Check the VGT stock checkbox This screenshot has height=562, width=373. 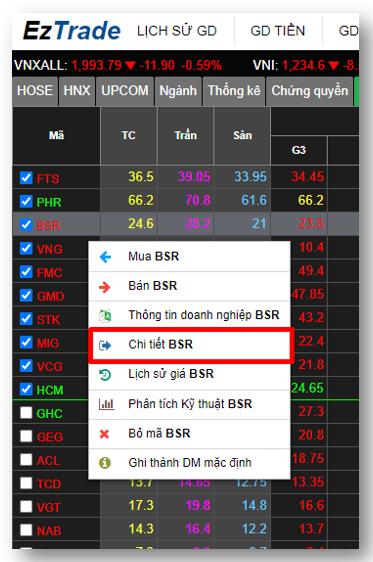(x=26, y=506)
